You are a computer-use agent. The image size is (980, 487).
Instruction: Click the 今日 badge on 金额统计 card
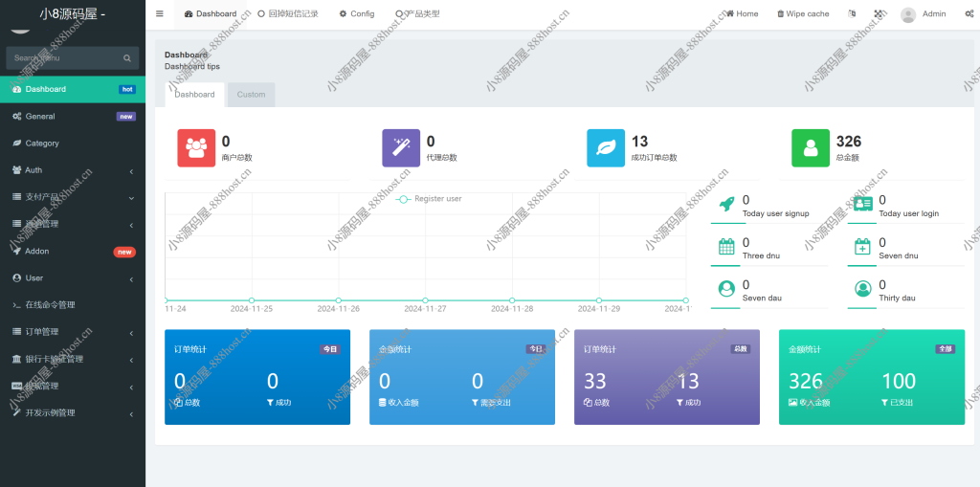(x=535, y=349)
